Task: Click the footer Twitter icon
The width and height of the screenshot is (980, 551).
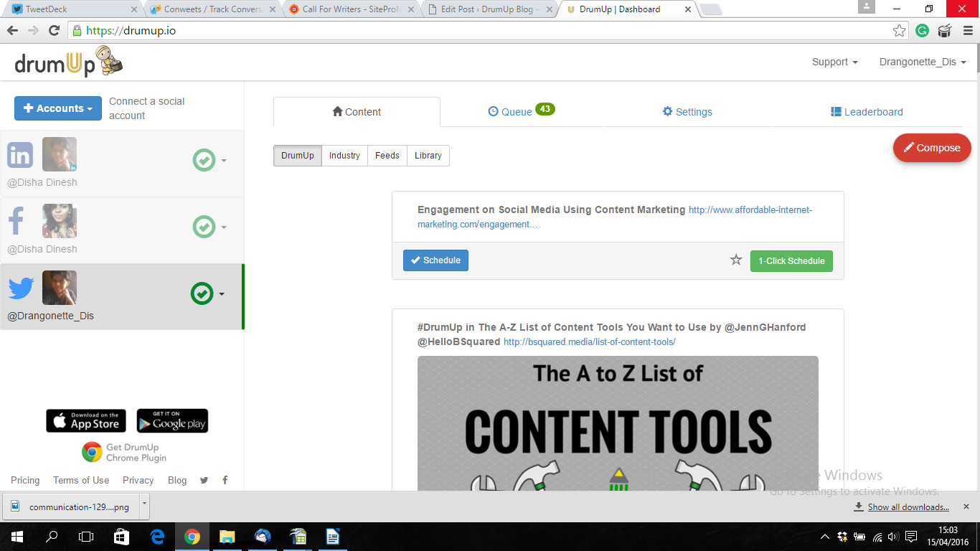Action: [x=204, y=481]
